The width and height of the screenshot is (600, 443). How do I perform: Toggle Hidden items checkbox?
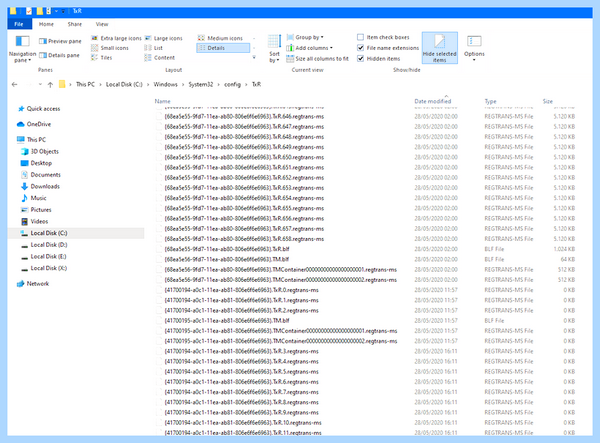[360, 59]
